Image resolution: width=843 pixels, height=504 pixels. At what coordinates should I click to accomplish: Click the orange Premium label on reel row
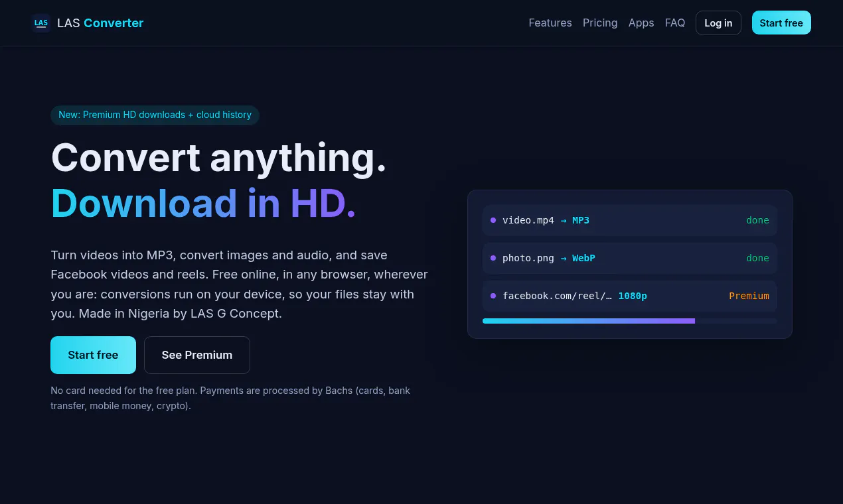[x=749, y=296]
